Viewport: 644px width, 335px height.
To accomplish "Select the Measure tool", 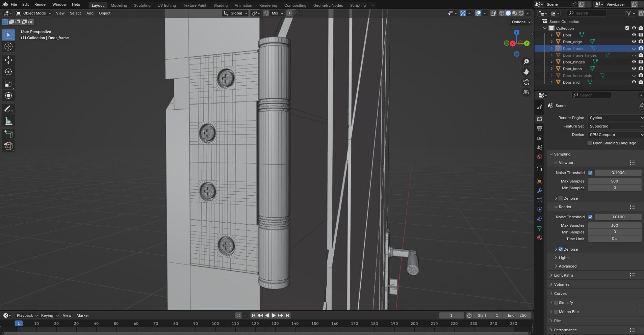I will (8, 121).
